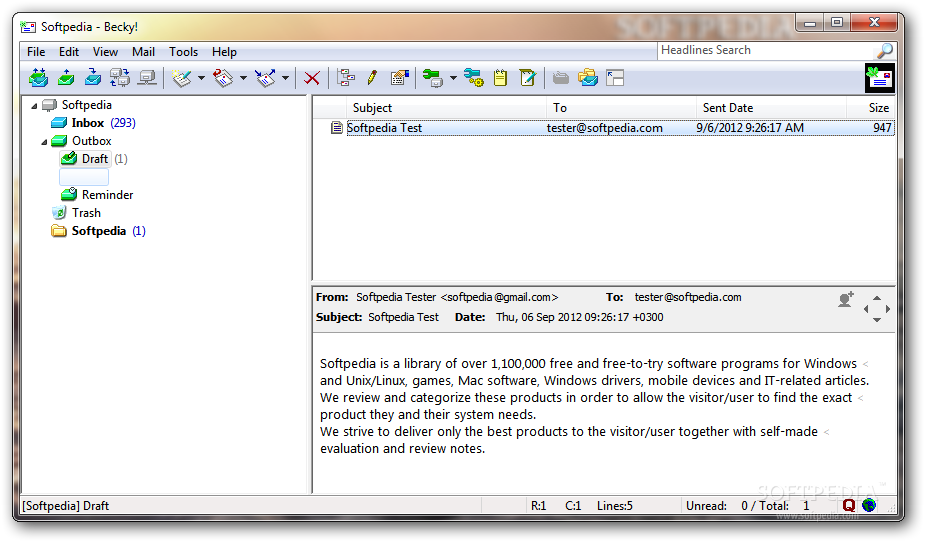This screenshot has height=542, width=925.
Task: Click the magnifier Headlines Search icon
Action: point(884,51)
